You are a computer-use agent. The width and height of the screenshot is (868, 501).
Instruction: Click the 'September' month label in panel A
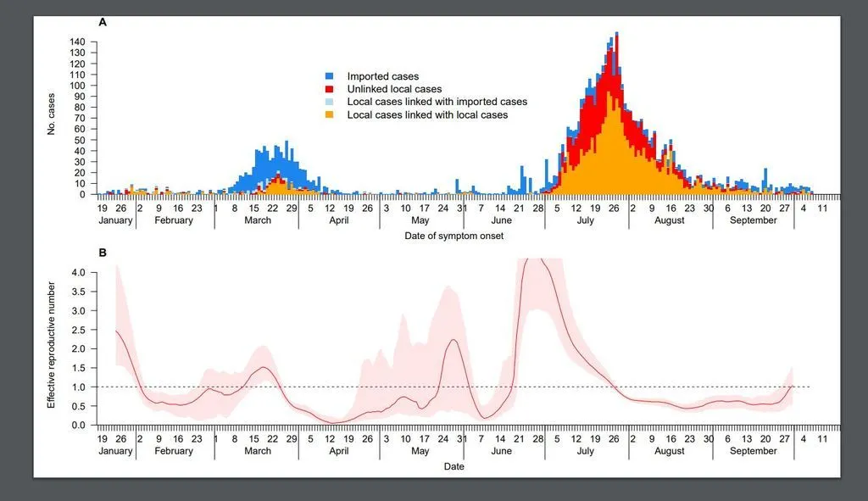coord(754,220)
